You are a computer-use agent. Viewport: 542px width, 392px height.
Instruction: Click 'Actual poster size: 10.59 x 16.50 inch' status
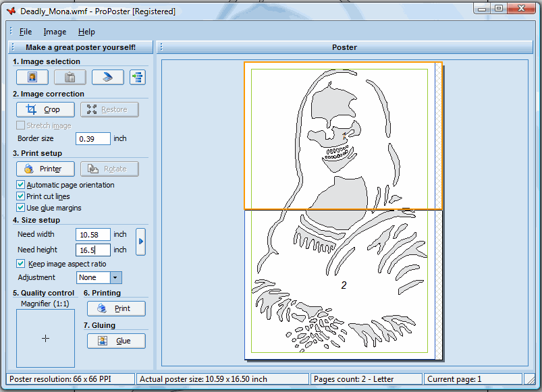(223, 379)
